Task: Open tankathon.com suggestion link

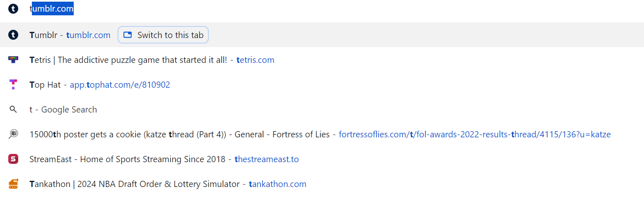Action: point(277,184)
